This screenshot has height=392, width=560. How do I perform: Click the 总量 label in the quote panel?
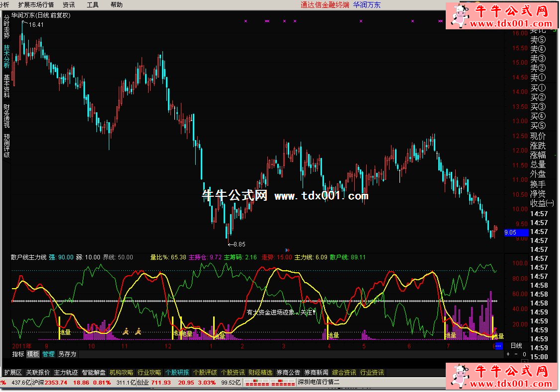538,164
